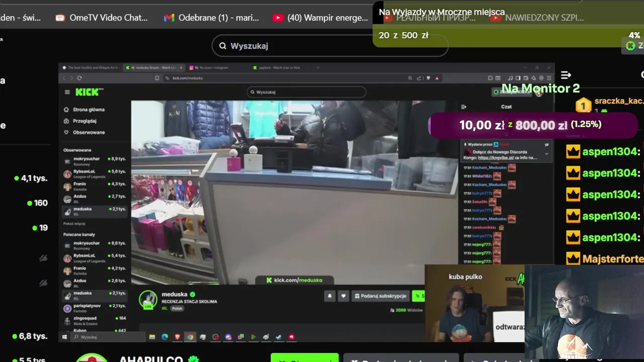Open the kngvibe.pl link in pinned message
This screenshot has height=362, width=644.
pyautogui.click(x=496, y=158)
